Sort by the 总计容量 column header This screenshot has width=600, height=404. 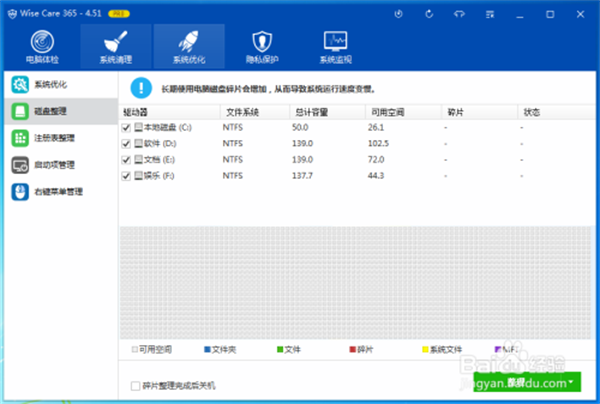coord(328,112)
